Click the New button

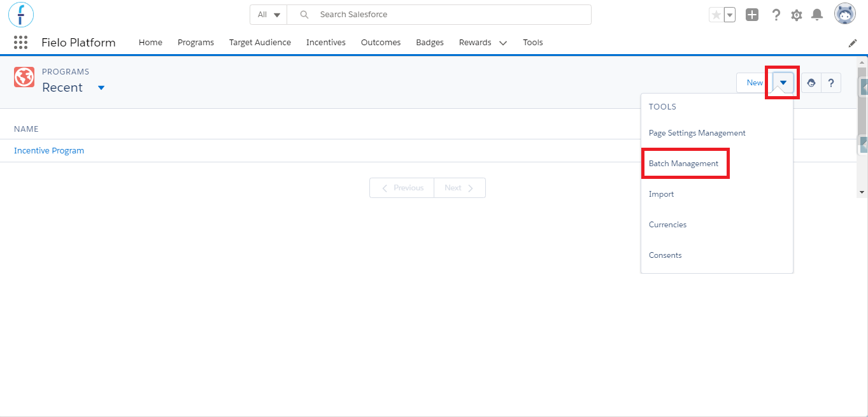click(x=755, y=83)
